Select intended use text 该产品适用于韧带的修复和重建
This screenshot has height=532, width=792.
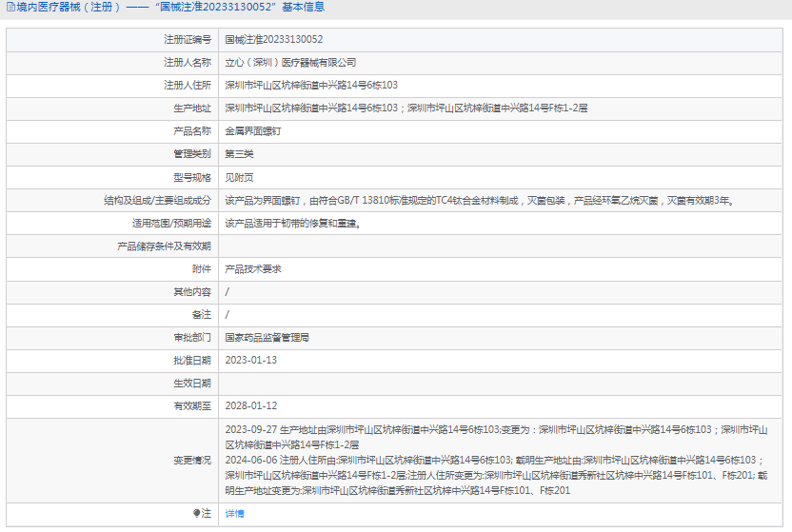(292, 223)
